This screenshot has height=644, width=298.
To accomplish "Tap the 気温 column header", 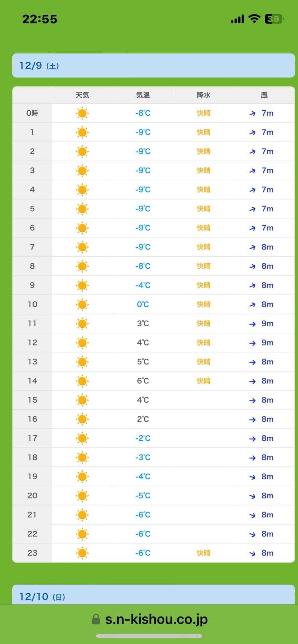I will click(x=143, y=95).
